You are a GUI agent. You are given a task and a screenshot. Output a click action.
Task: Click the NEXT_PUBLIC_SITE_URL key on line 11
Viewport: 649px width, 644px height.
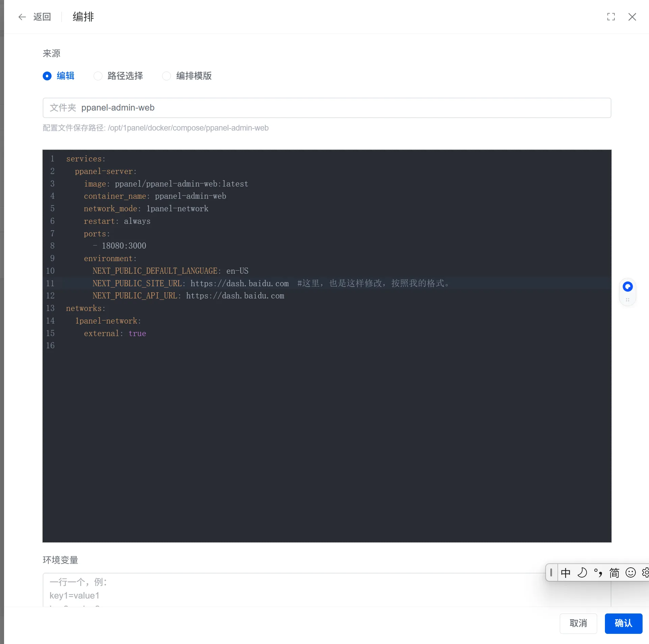click(137, 284)
